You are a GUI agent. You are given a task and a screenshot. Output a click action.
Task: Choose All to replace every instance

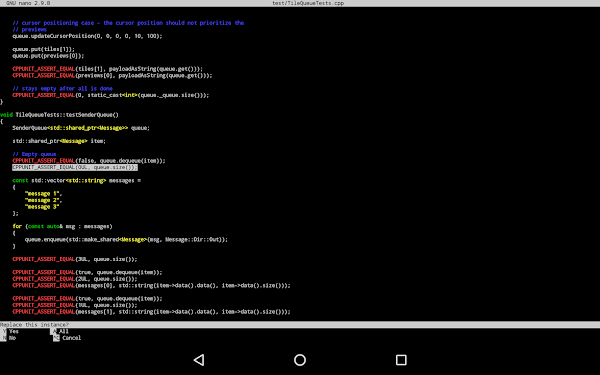point(60,331)
